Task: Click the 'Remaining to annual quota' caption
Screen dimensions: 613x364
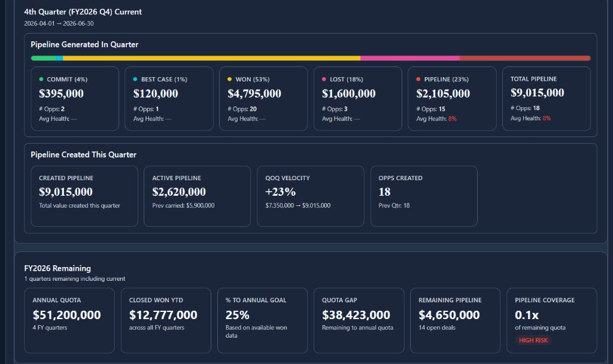Action: pyautogui.click(x=357, y=327)
